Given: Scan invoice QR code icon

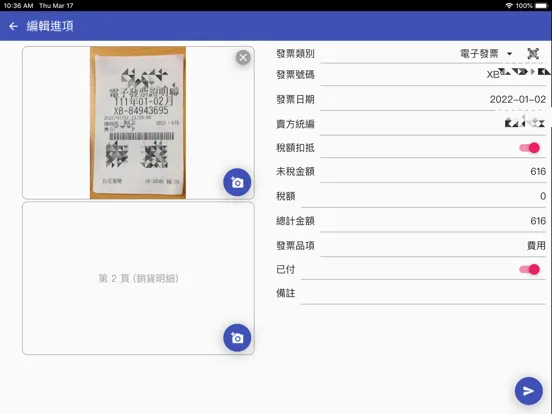Looking at the screenshot, I should 533,54.
